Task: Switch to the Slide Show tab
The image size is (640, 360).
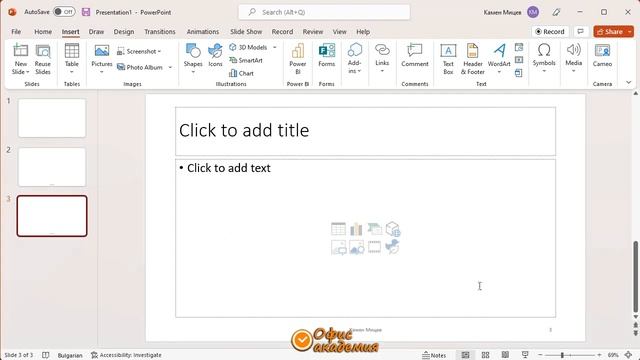Action: pyautogui.click(x=246, y=31)
